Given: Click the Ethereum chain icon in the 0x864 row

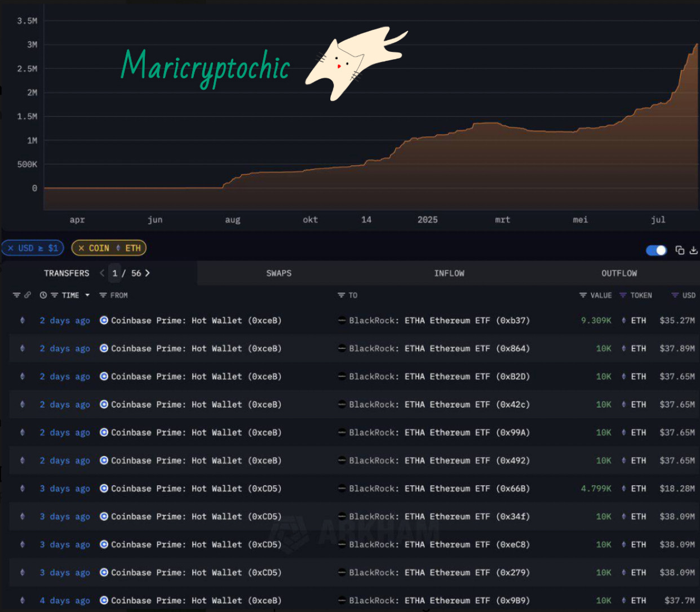Looking at the screenshot, I should point(23,348).
